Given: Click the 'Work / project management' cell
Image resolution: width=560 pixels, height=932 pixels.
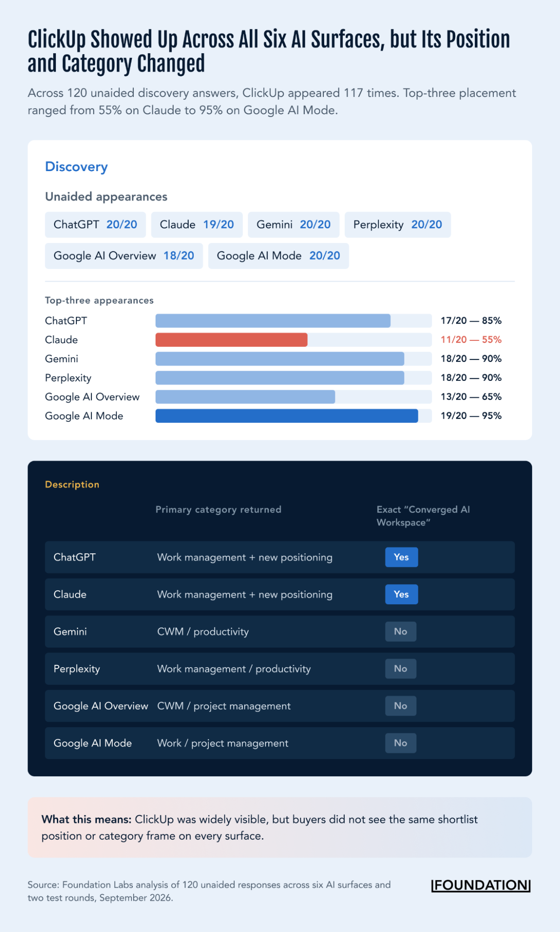Looking at the screenshot, I should (223, 744).
